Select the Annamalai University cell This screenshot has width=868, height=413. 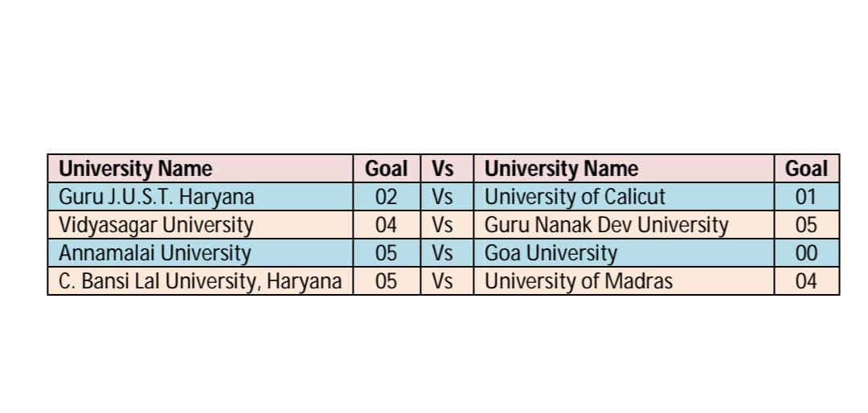pos(200,253)
